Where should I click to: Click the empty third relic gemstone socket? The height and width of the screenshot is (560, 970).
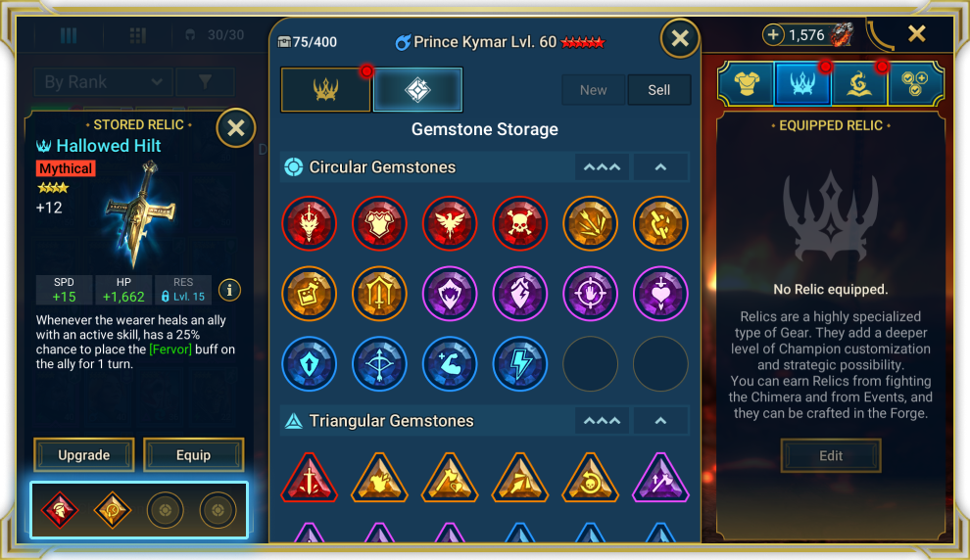(x=166, y=510)
